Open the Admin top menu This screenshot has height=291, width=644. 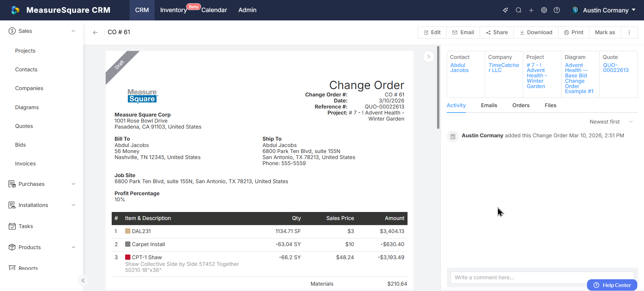(247, 10)
